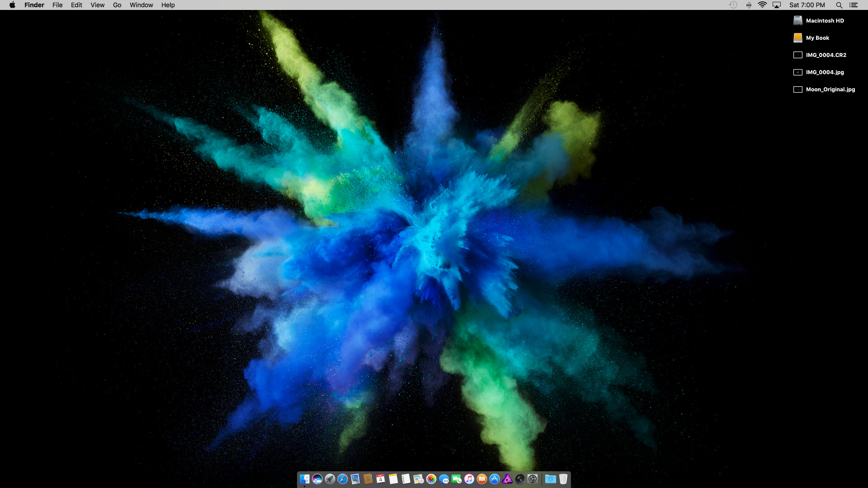This screenshot has height=488, width=868.
Task: Launch Affinity Photo from the Dock
Action: (507, 479)
